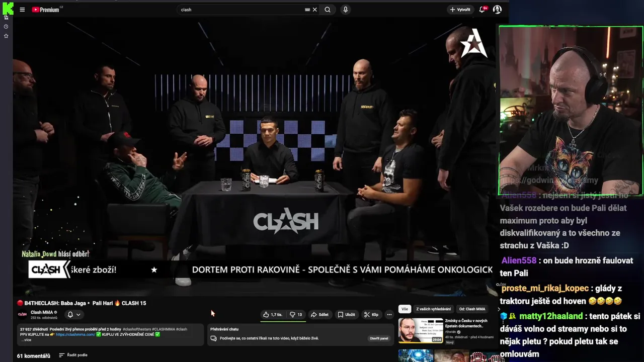Click the '253 tis. odběratelů' subscriber count
The height and width of the screenshot is (362, 644).
pyautogui.click(x=44, y=318)
